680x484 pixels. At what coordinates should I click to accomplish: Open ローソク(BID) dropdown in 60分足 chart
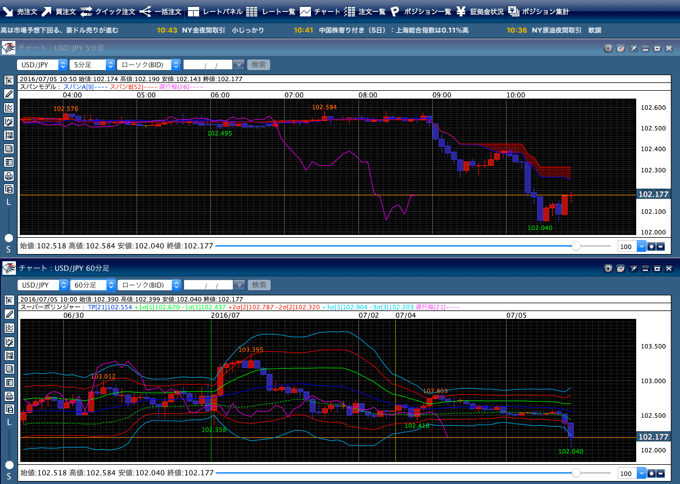(149, 285)
